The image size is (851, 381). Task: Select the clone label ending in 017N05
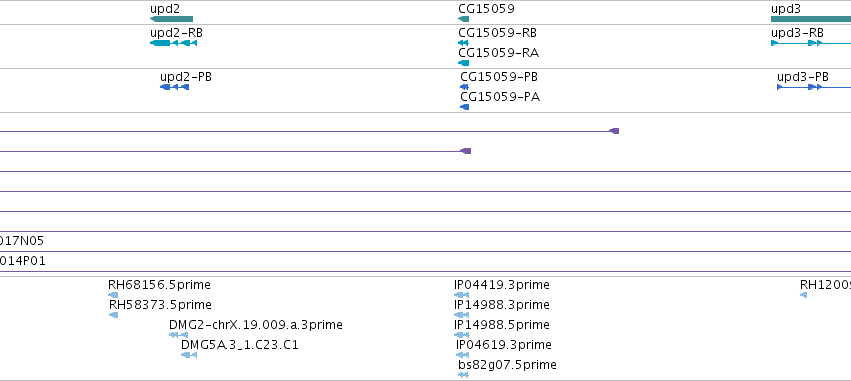point(22,240)
